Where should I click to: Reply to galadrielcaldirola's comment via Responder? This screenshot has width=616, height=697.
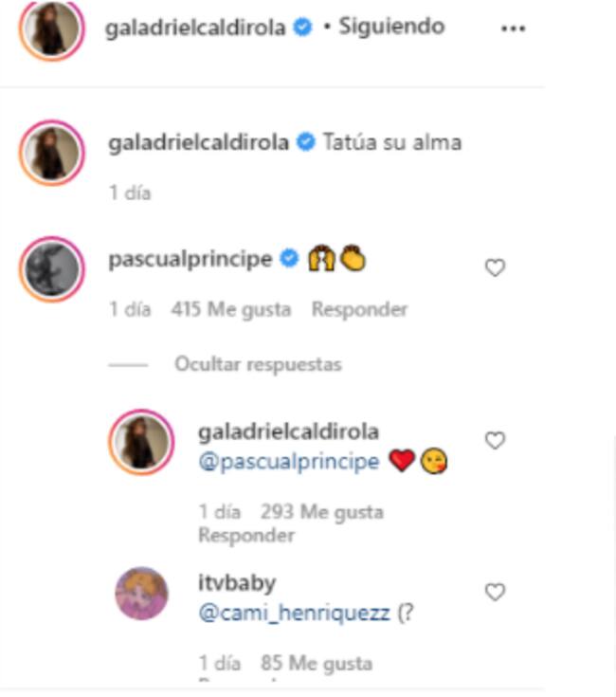[246, 535]
